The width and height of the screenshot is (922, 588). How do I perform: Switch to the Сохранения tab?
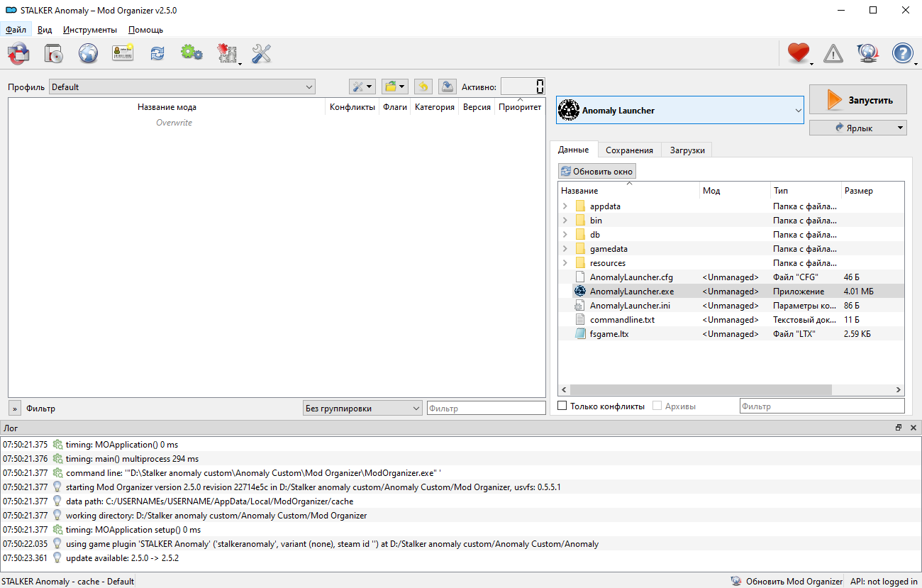(629, 150)
